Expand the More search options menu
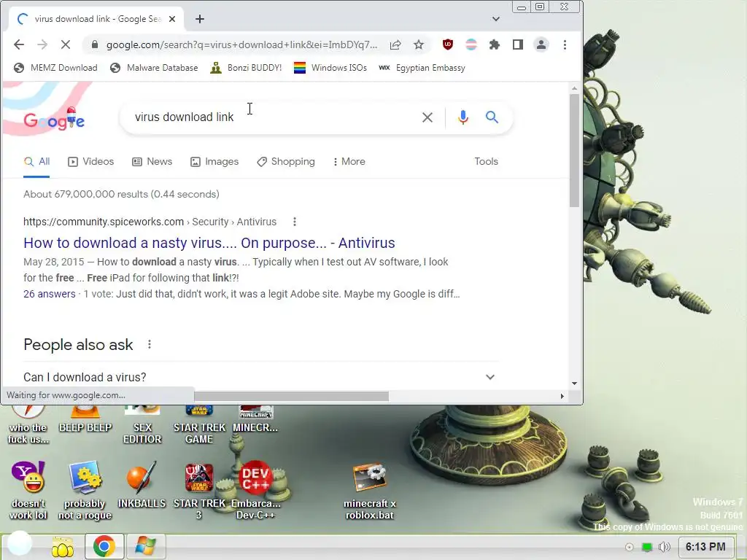 [349, 161]
